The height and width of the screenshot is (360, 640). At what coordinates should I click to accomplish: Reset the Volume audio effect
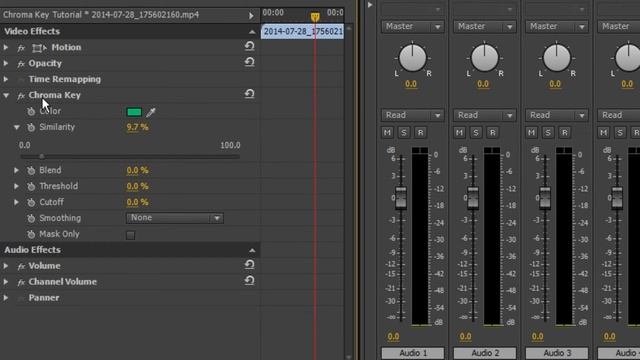[249, 264]
